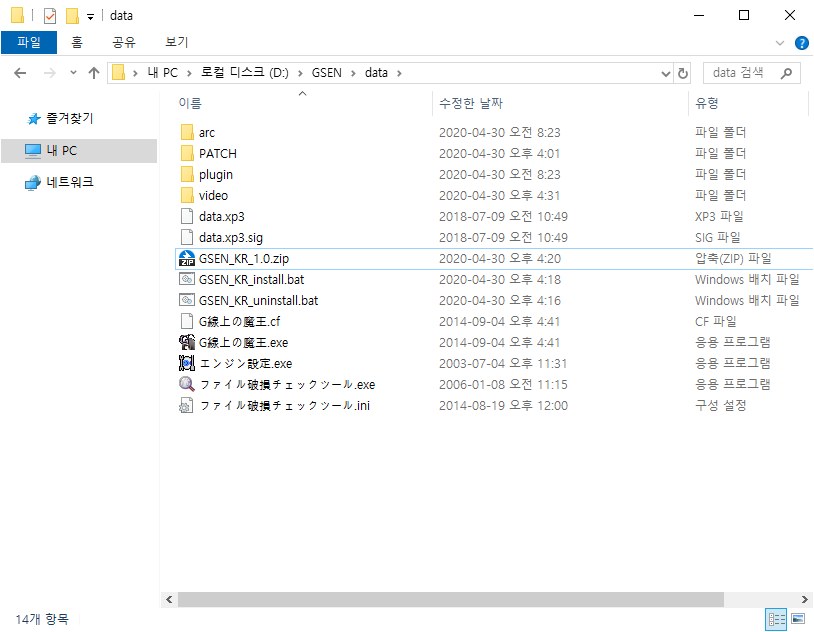Click the horizontal scrollbar right arrow
Screen dimensions: 814x632
point(805,599)
